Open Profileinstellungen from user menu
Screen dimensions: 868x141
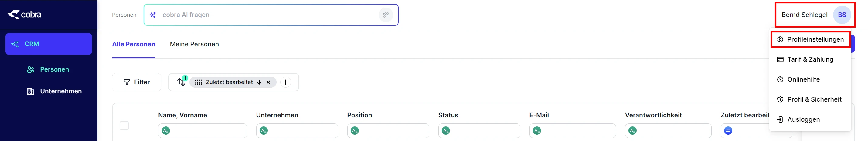(x=815, y=39)
